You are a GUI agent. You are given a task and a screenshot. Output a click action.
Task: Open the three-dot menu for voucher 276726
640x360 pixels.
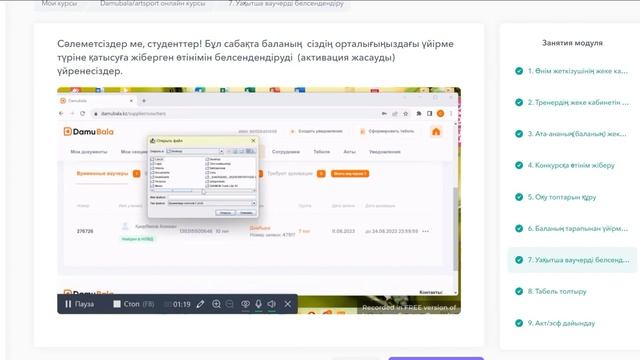(426, 231)
